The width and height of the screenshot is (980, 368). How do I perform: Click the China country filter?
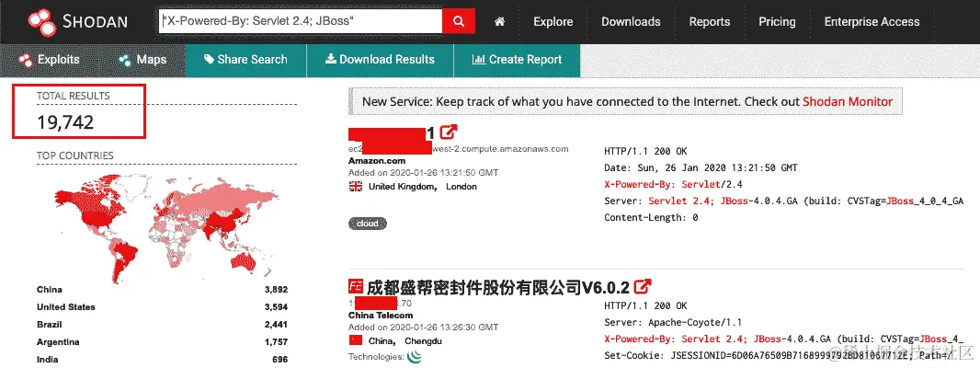[x=50, y=290]
